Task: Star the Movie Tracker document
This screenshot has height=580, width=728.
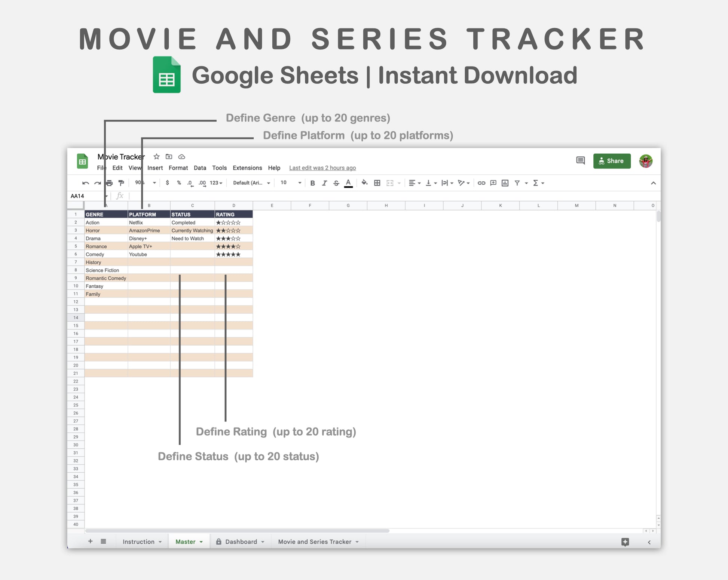Action: (156, 157)
